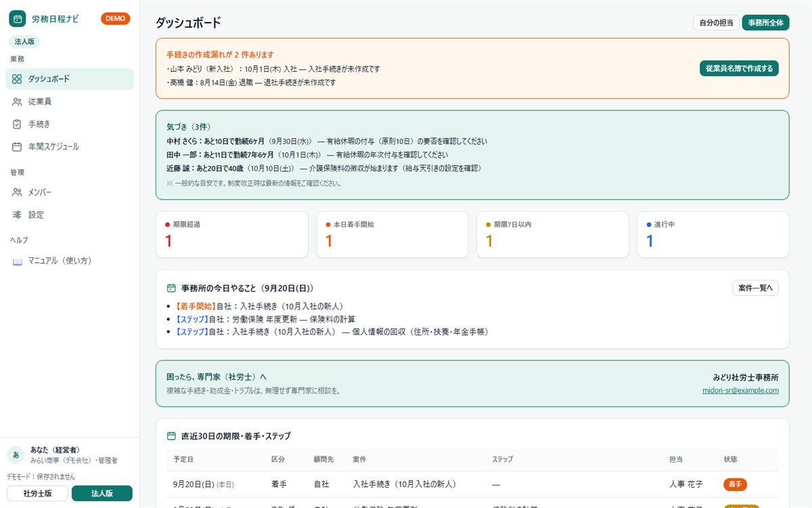Click the 【着手開始】自社：入社手続き task item
The height and width of the screenshot is (508, 812).
[259, 306]
